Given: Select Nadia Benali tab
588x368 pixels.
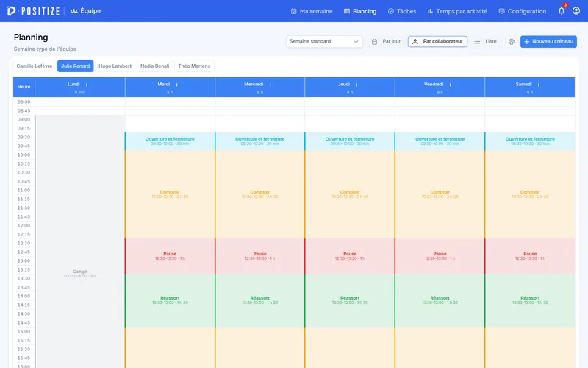Looking at the screenshot, I should pyautogui.click(x=155, y=66).
